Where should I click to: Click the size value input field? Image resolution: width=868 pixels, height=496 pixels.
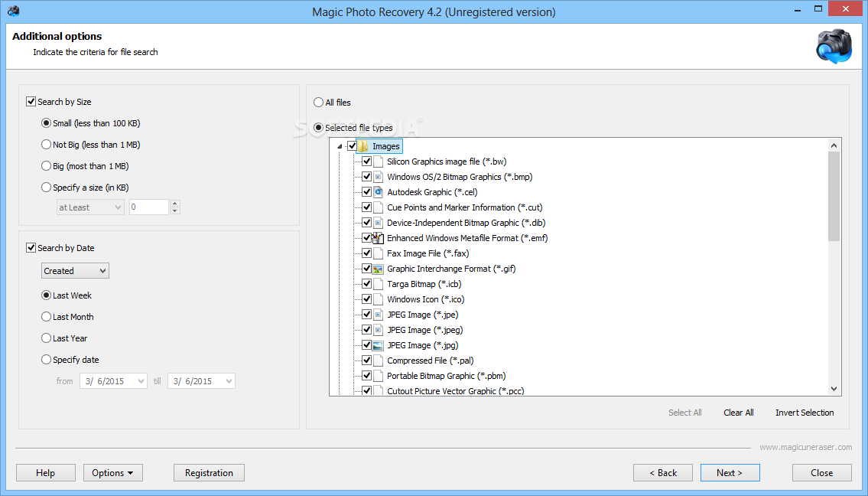(x=149, y=207)
